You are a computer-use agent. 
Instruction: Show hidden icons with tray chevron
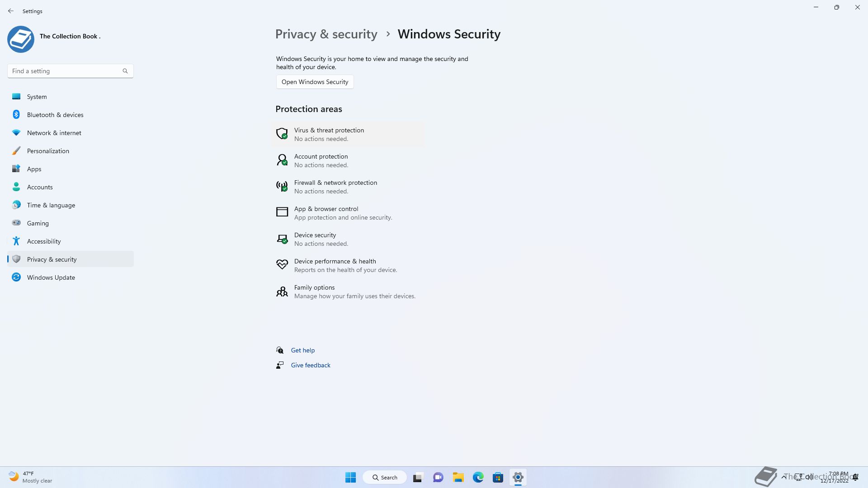coord(783,477)
